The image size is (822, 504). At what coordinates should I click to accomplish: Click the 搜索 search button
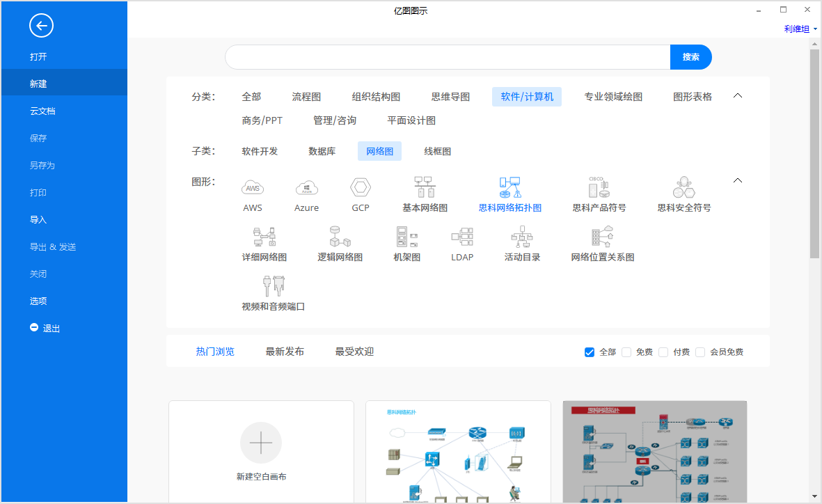pyautogui.click(x=690, y=57)
